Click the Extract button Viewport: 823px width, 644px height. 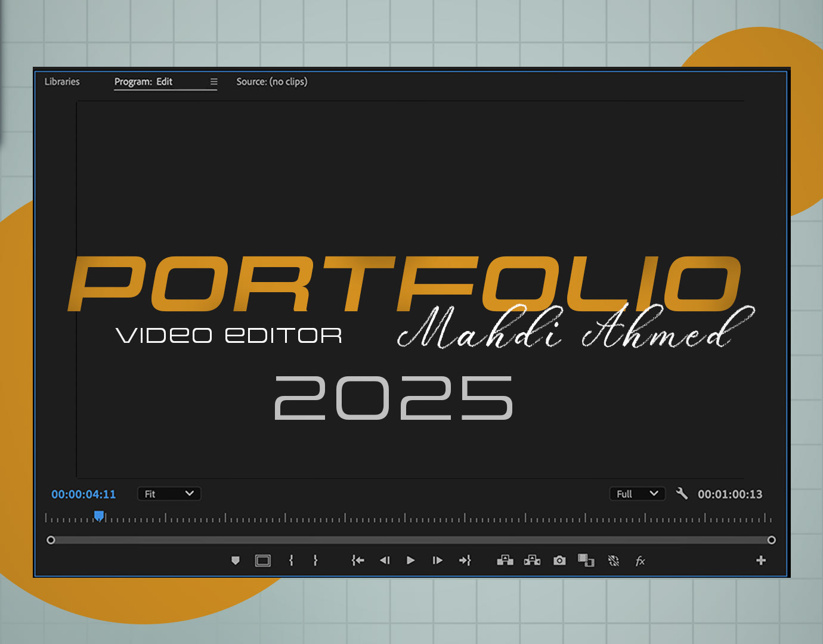point(532,560)
